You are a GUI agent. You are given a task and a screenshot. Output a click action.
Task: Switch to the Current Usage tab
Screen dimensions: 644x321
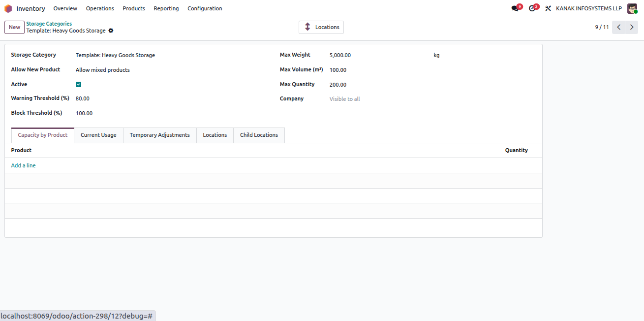pyautogui.click(x=98, y=135)
